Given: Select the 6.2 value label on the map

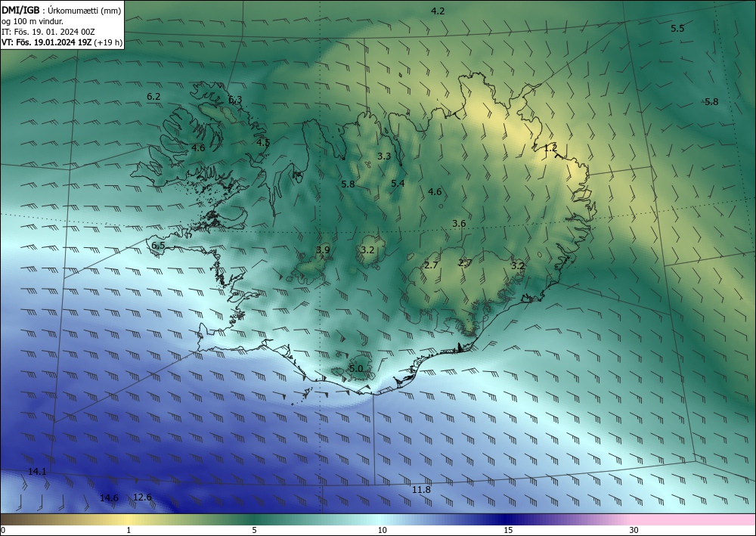Looking at the screenshot, I should (153, 97).
